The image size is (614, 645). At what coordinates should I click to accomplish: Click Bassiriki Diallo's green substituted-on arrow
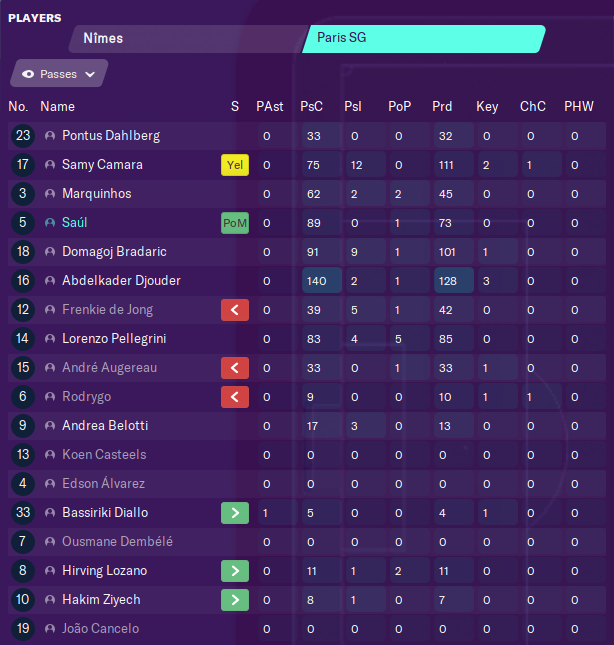click(235, 513)
